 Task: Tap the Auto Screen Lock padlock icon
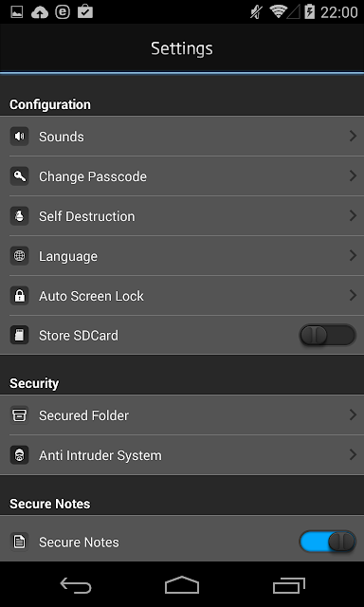(x=19, y=296)
